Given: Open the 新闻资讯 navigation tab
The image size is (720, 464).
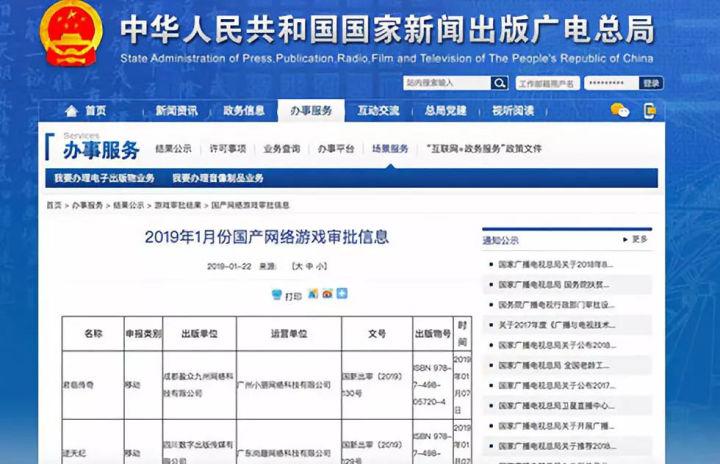Looking at the screenshot, I should [x=176, y=111].
